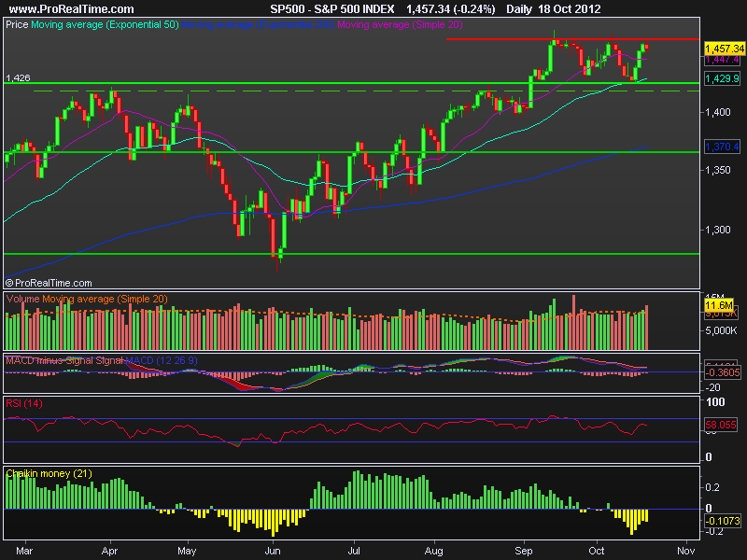Image resolution: width=747 pixels, height=560 pixels.
Task: Select the Chaikin money (21) panel label
Action: (49, 474)
